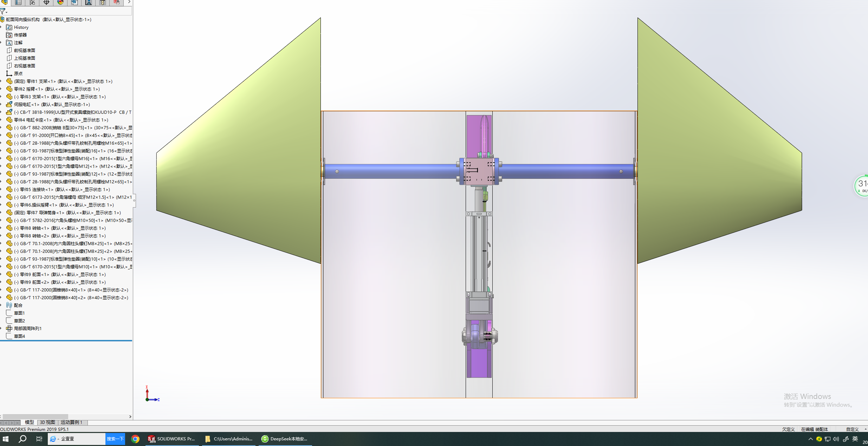
Task: Select History item in feature tree
Action: tap(21, 27)
